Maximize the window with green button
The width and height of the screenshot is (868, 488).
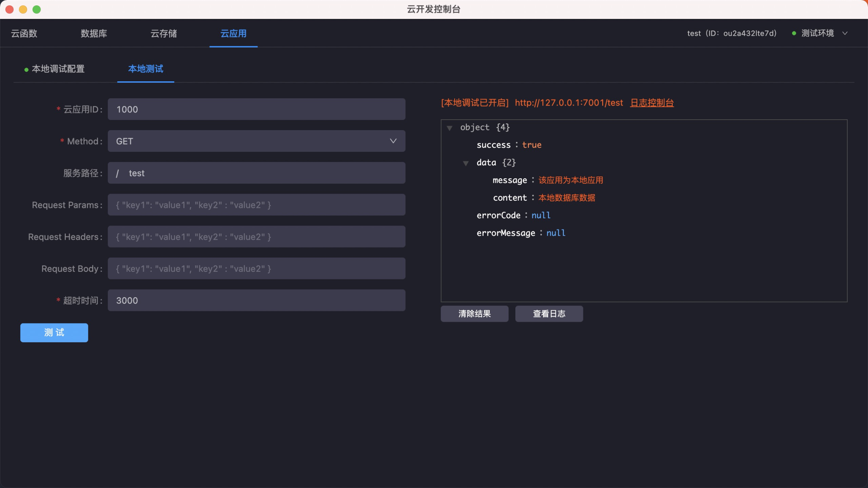(37, 9)
